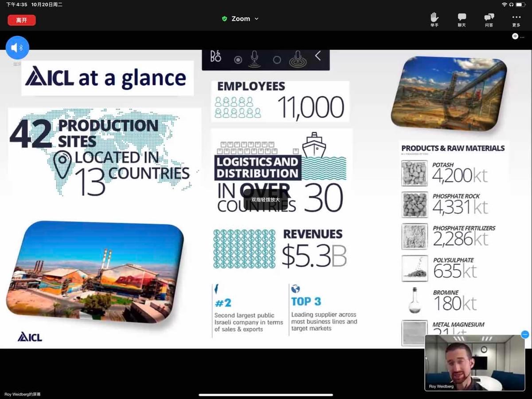Tap the red 离开 leave button

[22, 20]
